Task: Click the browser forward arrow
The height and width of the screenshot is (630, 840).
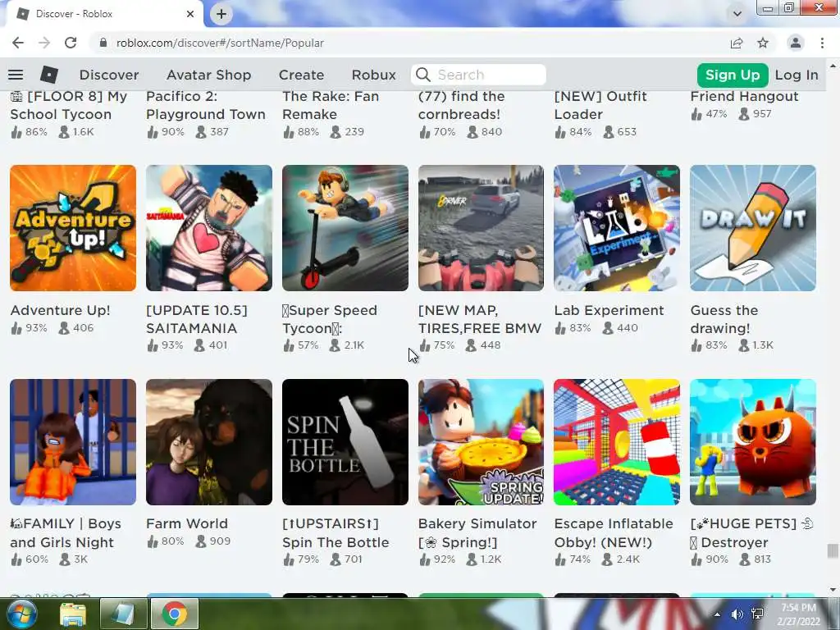Action: (x=44, y=43)
